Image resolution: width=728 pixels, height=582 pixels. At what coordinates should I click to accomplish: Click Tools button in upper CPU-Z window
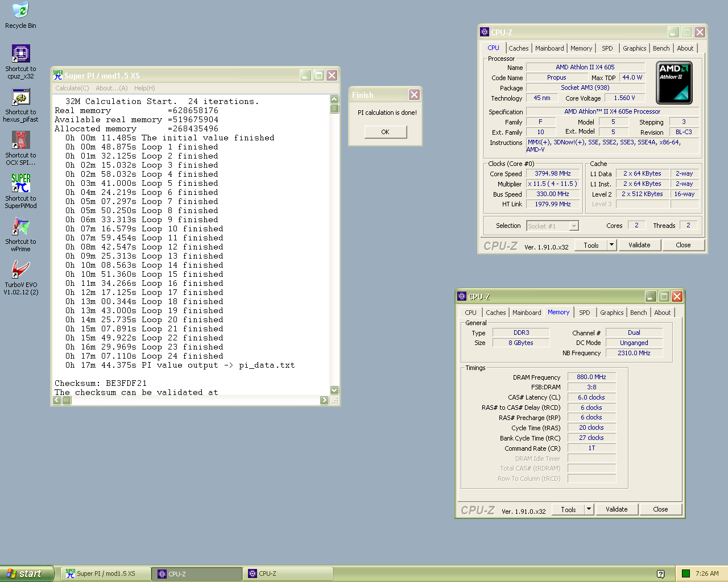591,245
